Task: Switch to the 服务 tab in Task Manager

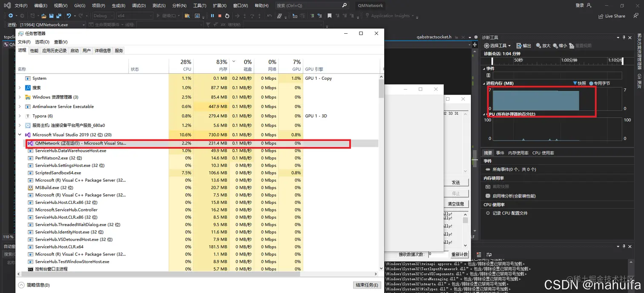Action: tap(119, 50)
